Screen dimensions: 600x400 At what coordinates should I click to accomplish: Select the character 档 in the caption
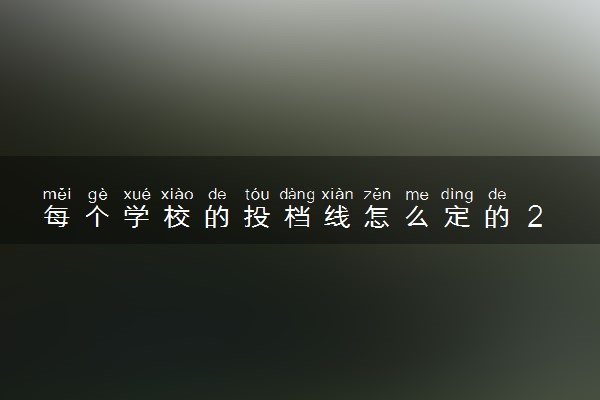click(x=297, y=216)
